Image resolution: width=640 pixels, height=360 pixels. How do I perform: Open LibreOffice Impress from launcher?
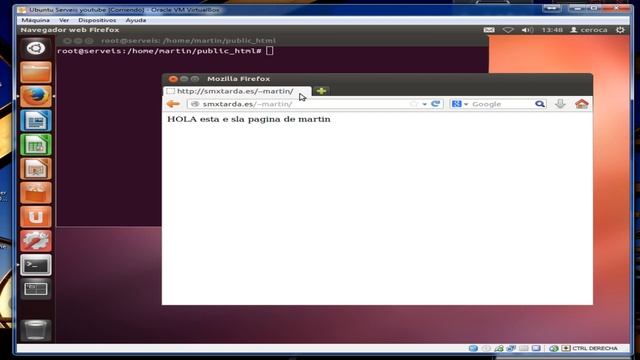click(x=36, y=169)
